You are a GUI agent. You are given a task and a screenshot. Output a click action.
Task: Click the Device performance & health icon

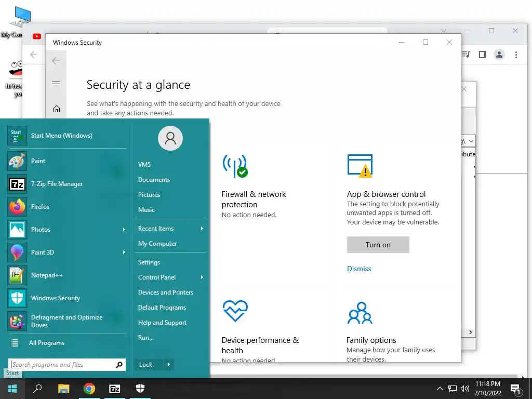[235, 311]
